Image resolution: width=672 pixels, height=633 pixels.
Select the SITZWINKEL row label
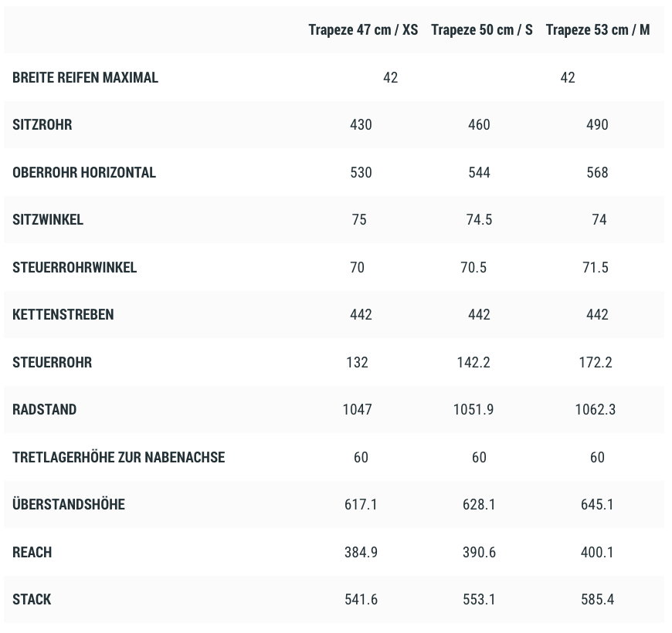48,220
